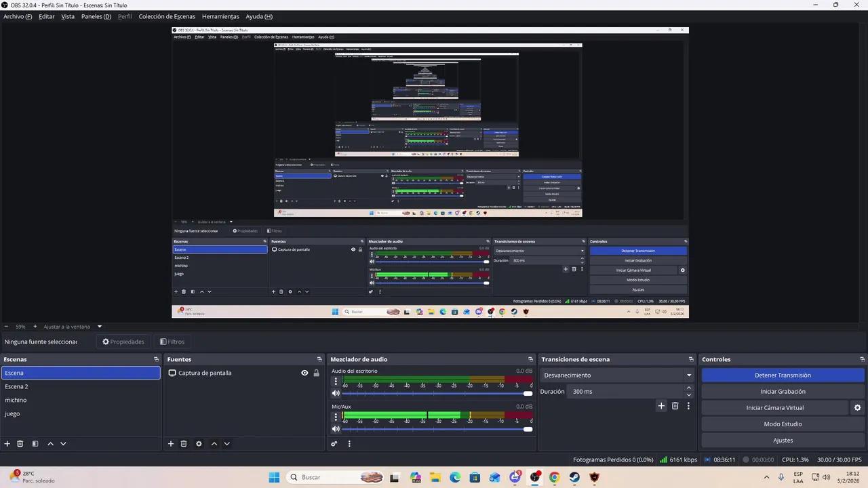Image resolution: width=868 pixels, height=488 pixels.
Task: Open the Desvanecimiento transition dropdown
Action: tap(616, 375)
